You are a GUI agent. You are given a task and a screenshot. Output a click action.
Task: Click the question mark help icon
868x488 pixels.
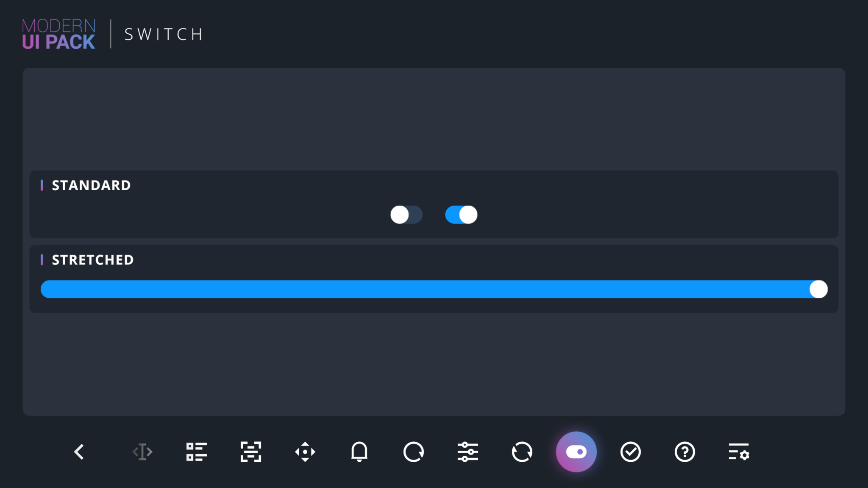click(685, 452)
